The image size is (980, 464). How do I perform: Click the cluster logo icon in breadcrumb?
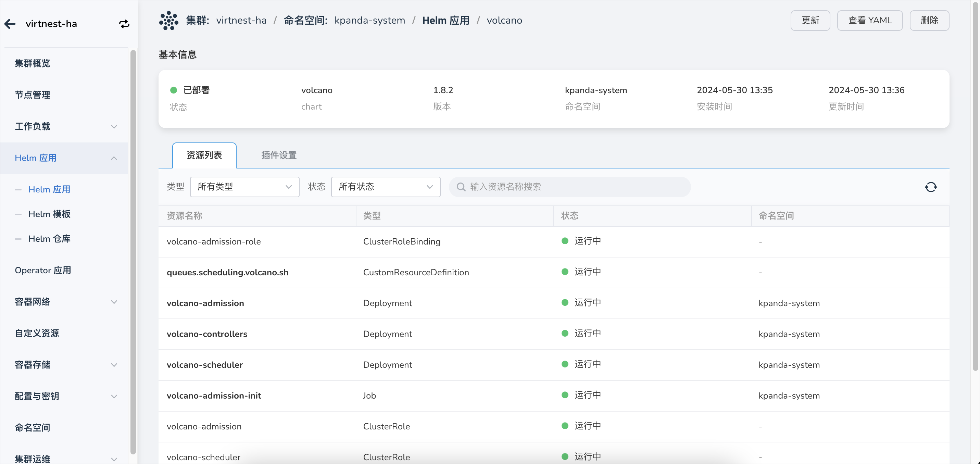[x=168, y=21]
